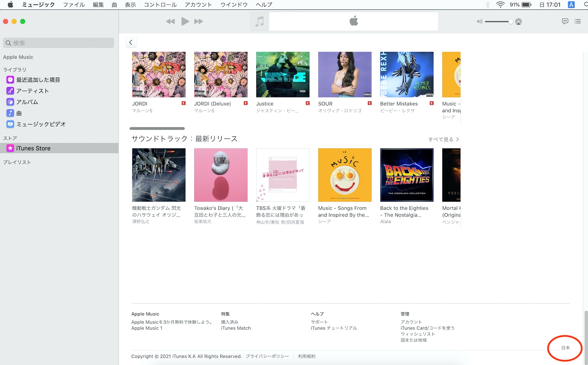Open the 表示 menu
Viewport: 588px width, 365px height.
click(130, 5)
